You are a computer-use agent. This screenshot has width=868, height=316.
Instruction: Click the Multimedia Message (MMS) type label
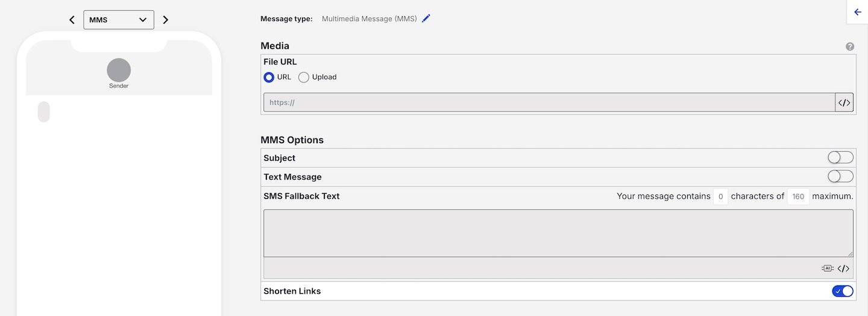(369, 19)
